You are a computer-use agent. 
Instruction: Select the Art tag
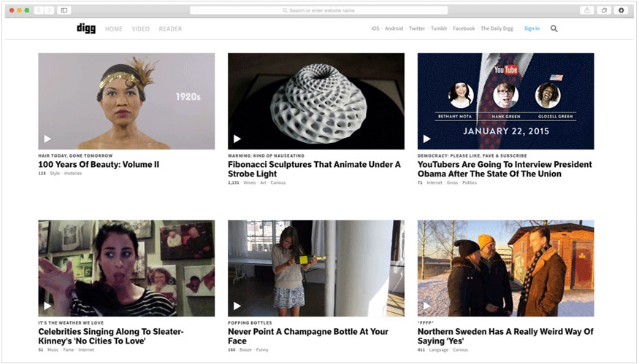pyautogui.click(x=263, y=183)
